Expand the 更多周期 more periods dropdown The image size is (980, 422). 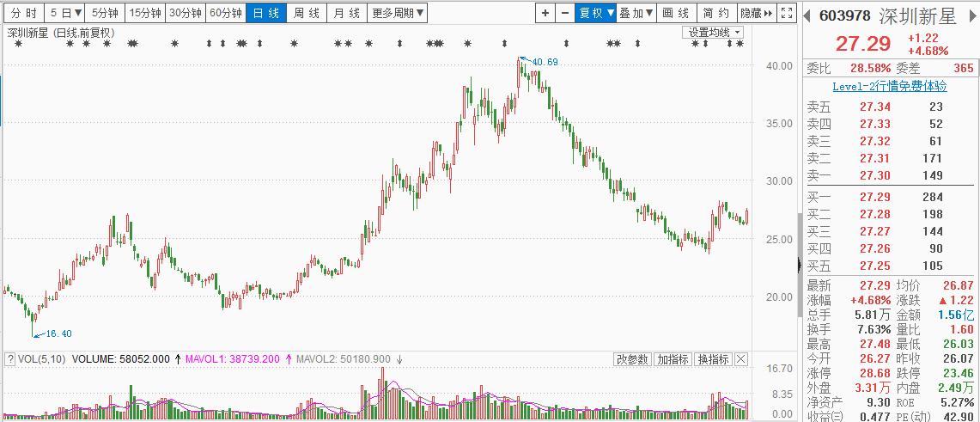tap(399, 13)
